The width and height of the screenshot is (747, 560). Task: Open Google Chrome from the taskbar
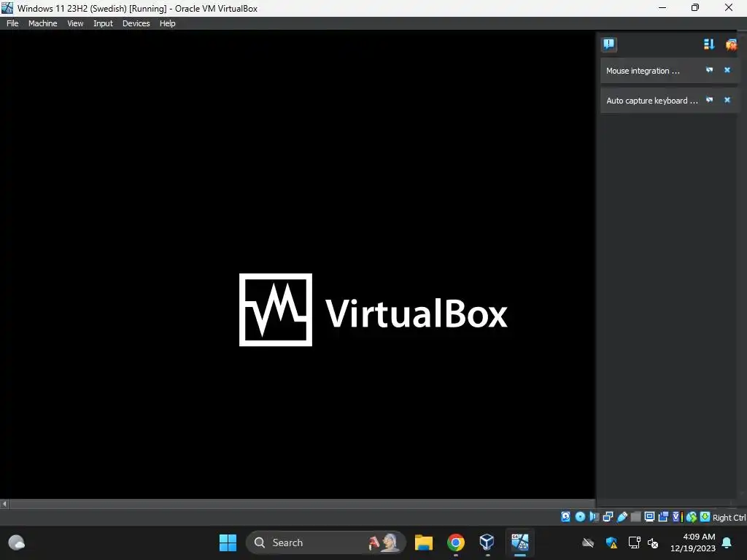tap(455, 542)
